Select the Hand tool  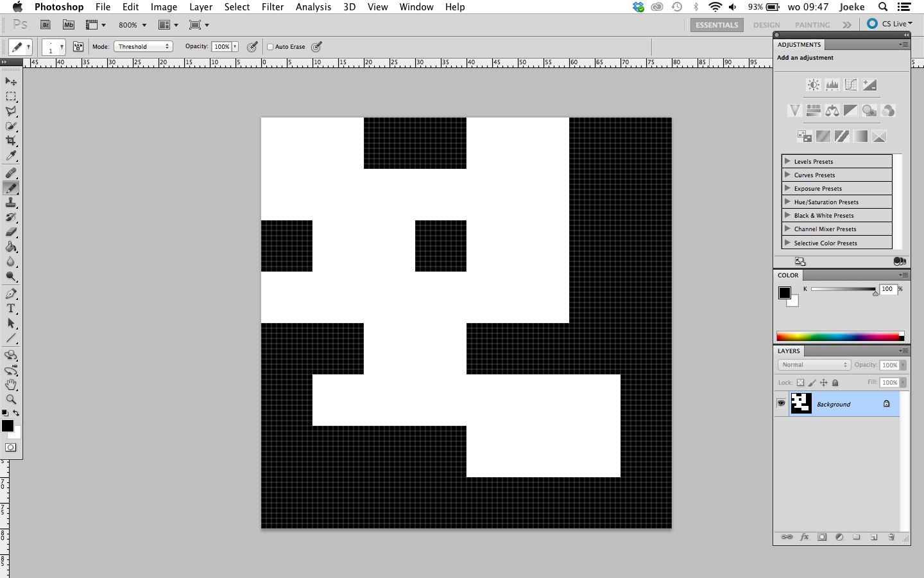click(x=11, y=385)
